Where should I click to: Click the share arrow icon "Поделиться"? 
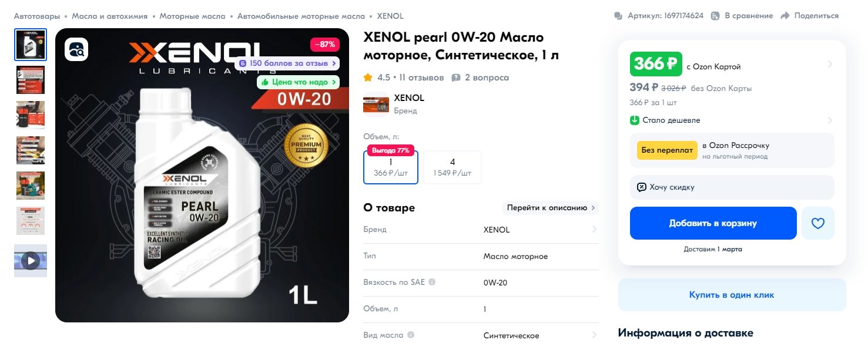pyautogui.click(x=785, y=16)
